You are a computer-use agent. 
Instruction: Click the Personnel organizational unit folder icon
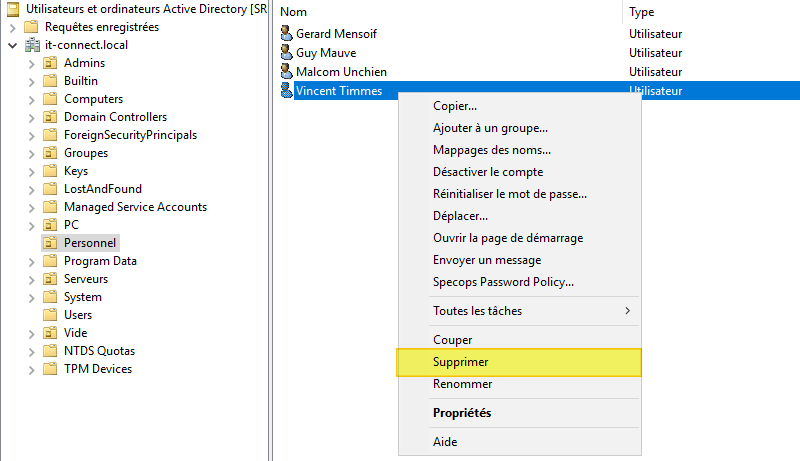click(x=50, y=243)
